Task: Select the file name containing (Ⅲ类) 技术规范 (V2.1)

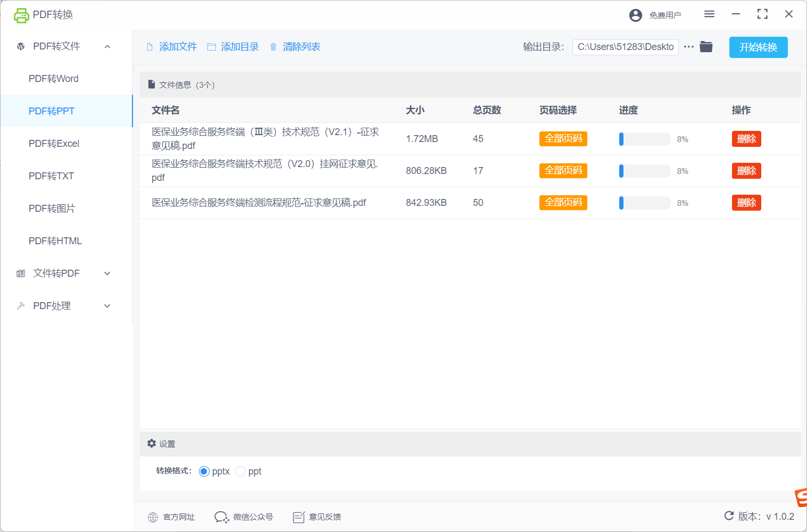Action: [x=265, y=139]
